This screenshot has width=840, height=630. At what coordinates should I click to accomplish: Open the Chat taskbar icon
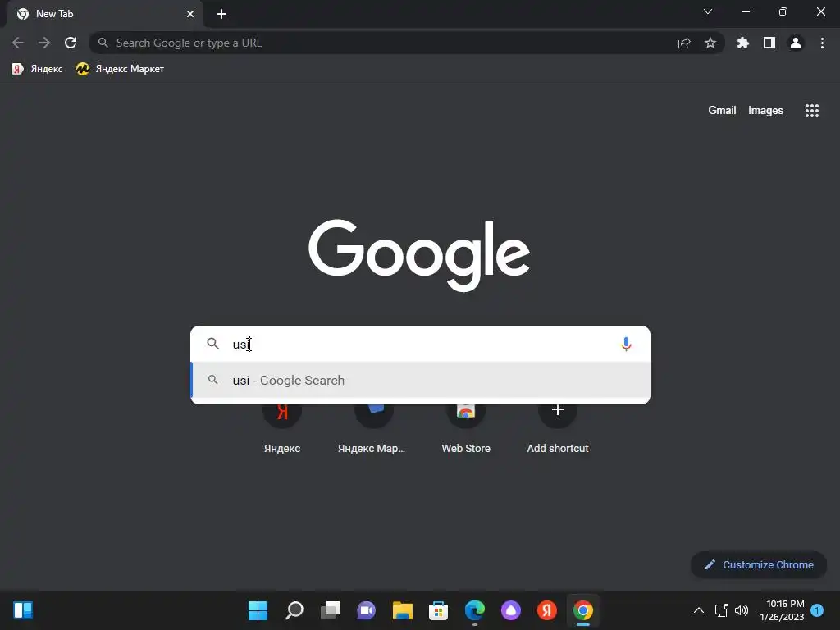pyautogui.click(x=367, y=610)
